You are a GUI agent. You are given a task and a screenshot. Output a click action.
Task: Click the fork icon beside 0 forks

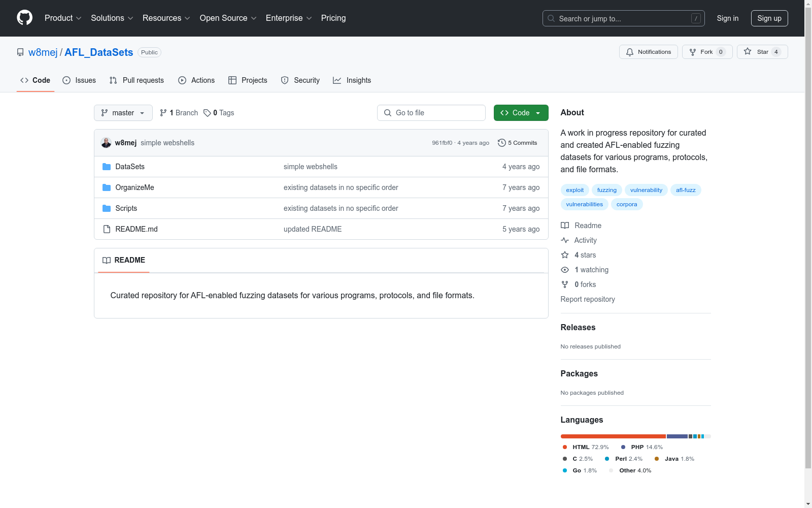[565, 284]
